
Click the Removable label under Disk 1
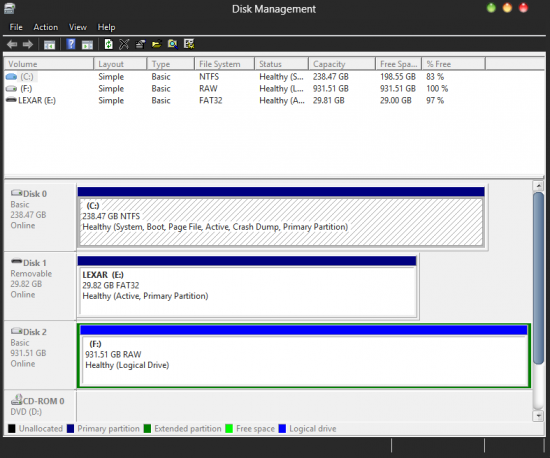31,274
